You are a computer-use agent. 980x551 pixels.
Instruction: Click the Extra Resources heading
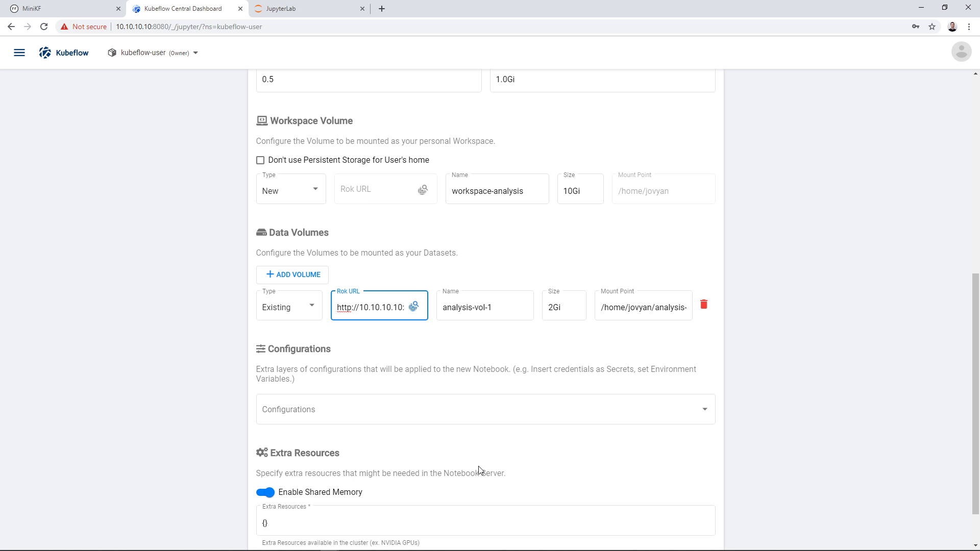298,453
